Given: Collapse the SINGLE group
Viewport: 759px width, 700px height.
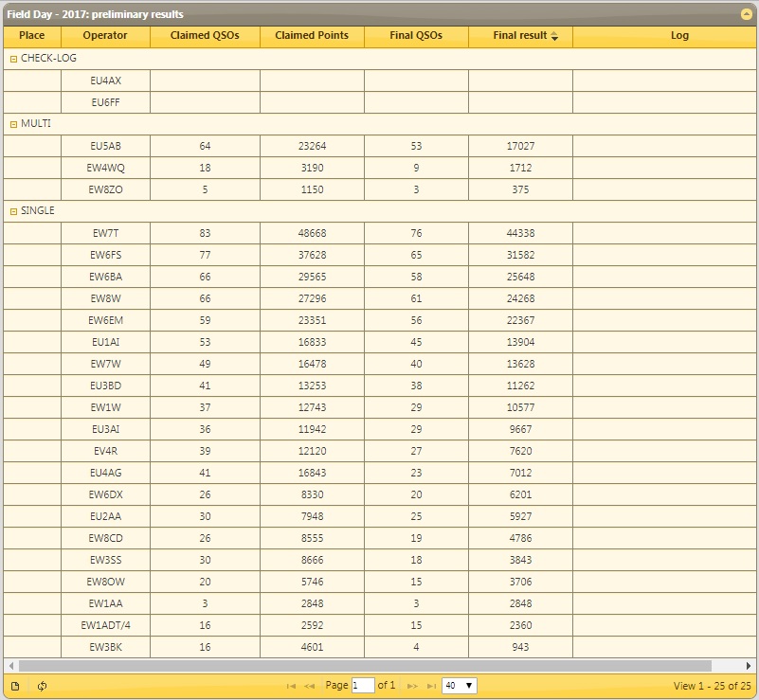Looking at the screenshot, I should 13,211.
